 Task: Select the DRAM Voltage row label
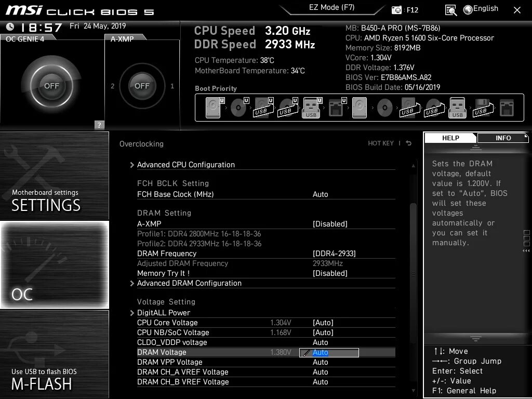point(162,352)
